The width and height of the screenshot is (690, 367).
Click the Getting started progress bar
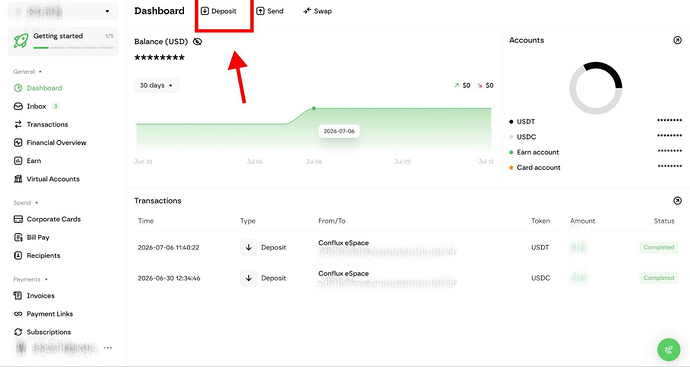pos(73,48)
